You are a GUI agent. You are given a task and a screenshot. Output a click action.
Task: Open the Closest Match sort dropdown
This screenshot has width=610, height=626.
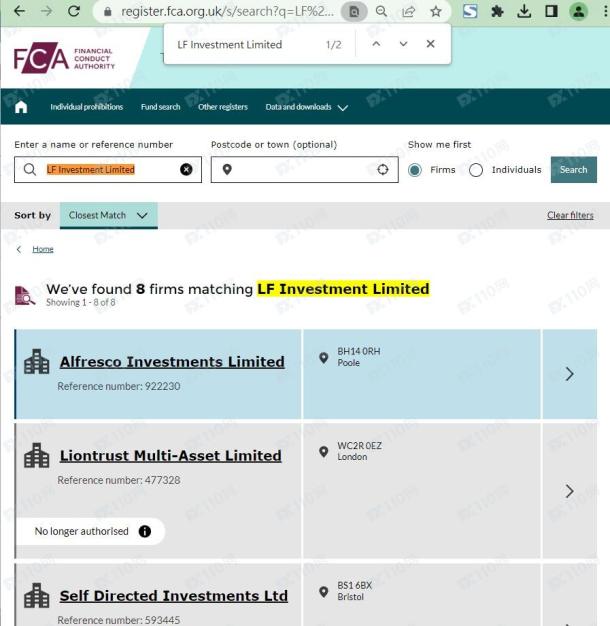[109, 215]
